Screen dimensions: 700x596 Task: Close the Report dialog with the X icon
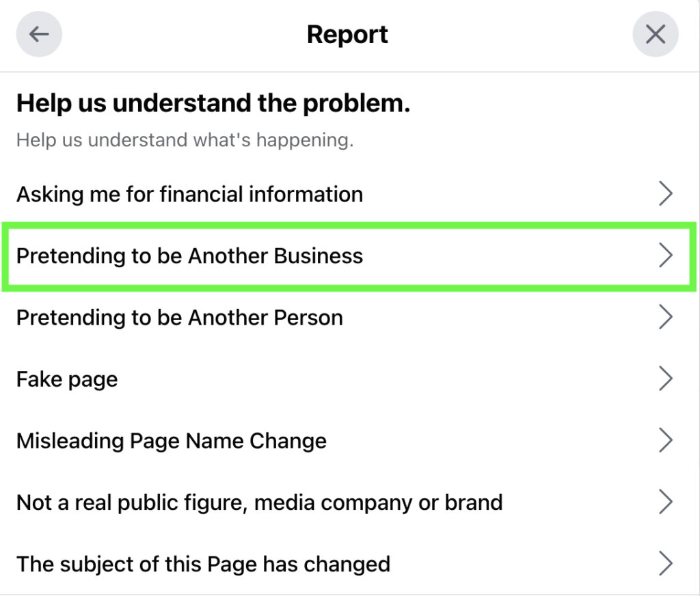[655, 33]
